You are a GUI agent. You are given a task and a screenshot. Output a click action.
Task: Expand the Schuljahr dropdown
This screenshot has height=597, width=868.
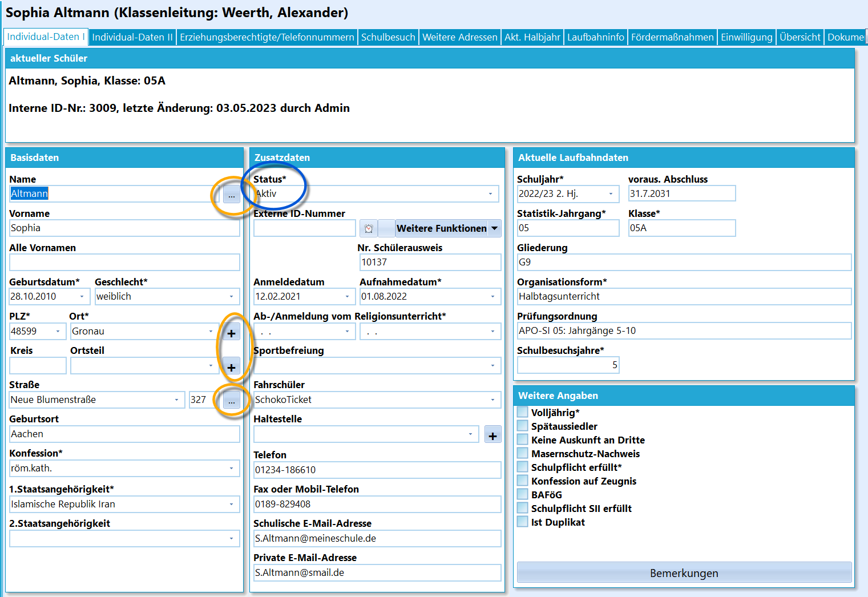(611, 194)
